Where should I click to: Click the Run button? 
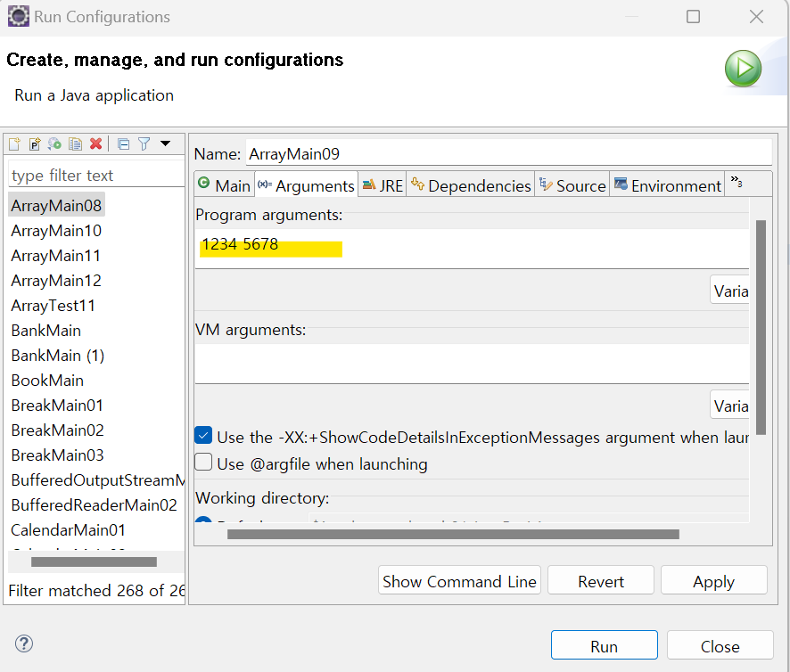click(604, 645)
